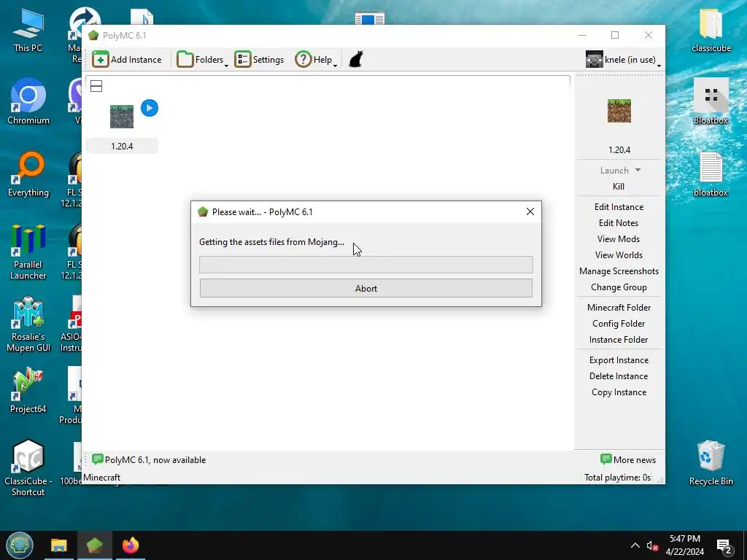This screenshot has width=747, height=560.
Task: Collapse the instance group toggle icon
Action: [96, 86]
